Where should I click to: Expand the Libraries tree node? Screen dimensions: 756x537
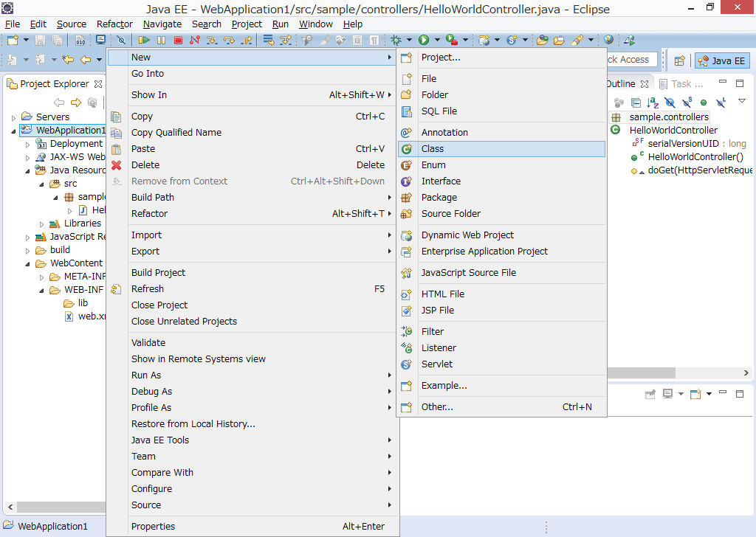coord(41,224)
